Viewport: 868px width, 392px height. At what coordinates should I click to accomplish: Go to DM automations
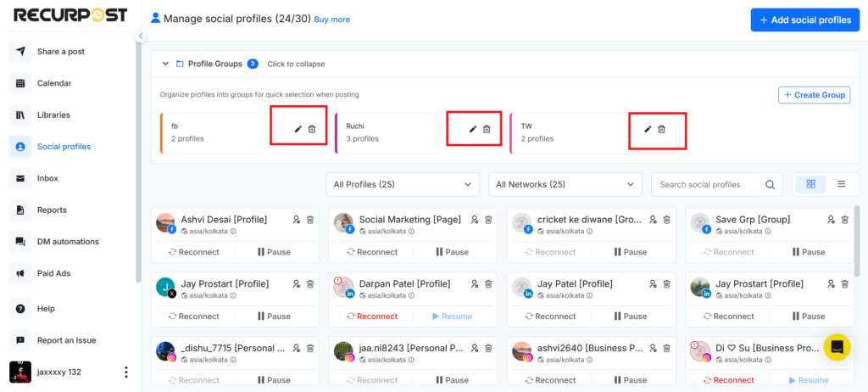click(70, 242)
